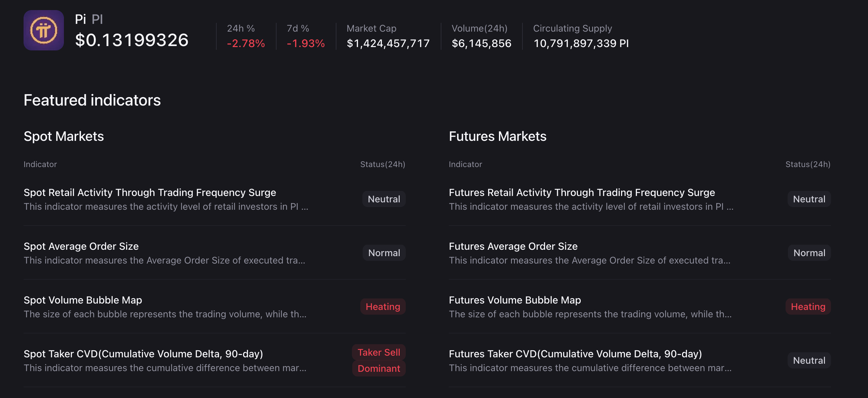Click the Pi coin logo icon
This screenshot has width=868, height=398.
tap(43, 30)
